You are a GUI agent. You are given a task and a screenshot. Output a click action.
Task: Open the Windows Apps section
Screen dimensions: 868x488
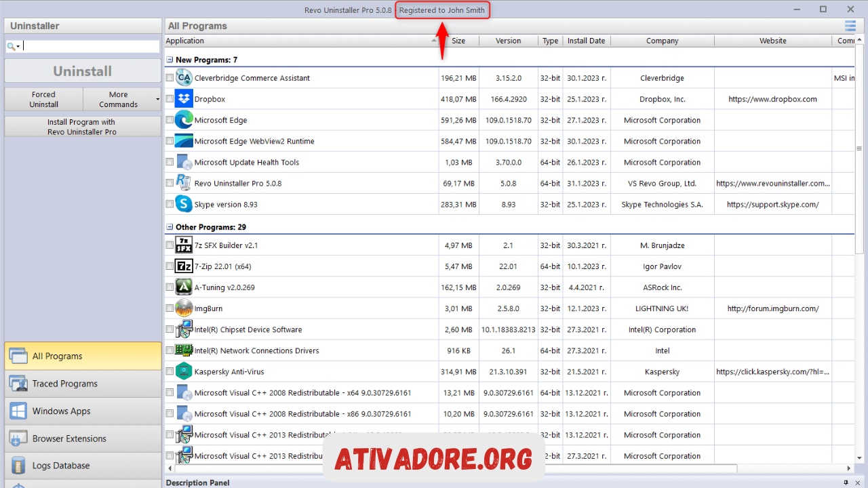click(83, 411)
